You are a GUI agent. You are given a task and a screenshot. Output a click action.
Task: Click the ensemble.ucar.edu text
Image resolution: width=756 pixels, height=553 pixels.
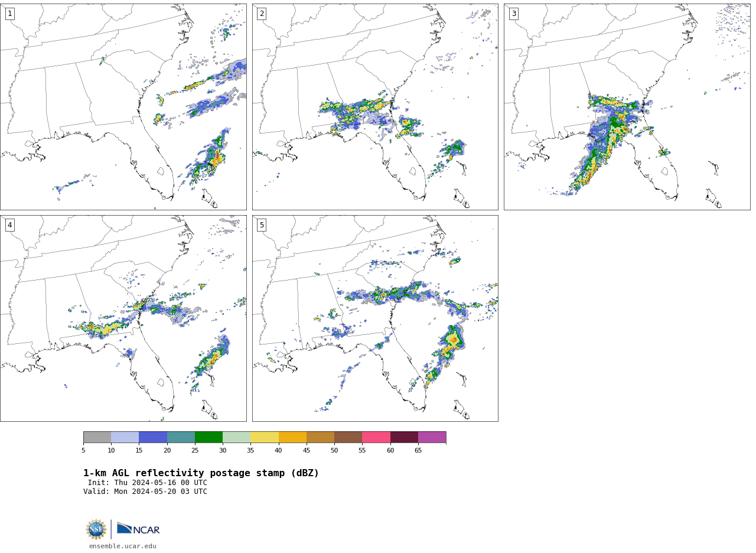(123, 547)
